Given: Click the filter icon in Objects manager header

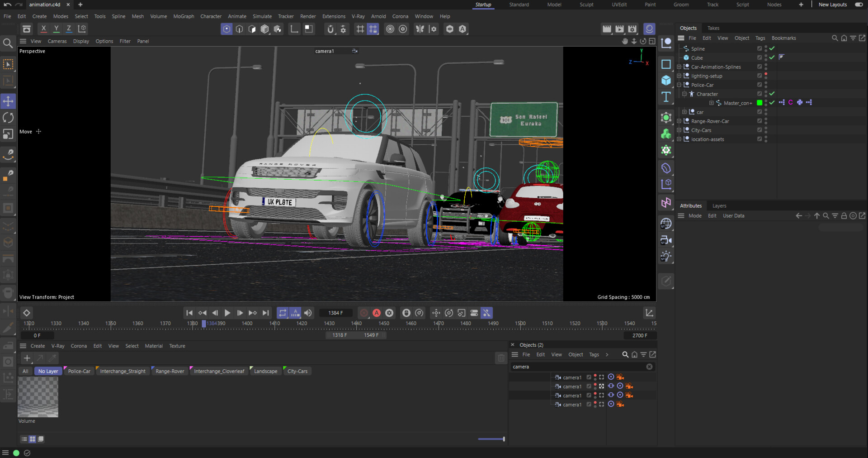Looking at the screenshot, I should coord(853,38).
